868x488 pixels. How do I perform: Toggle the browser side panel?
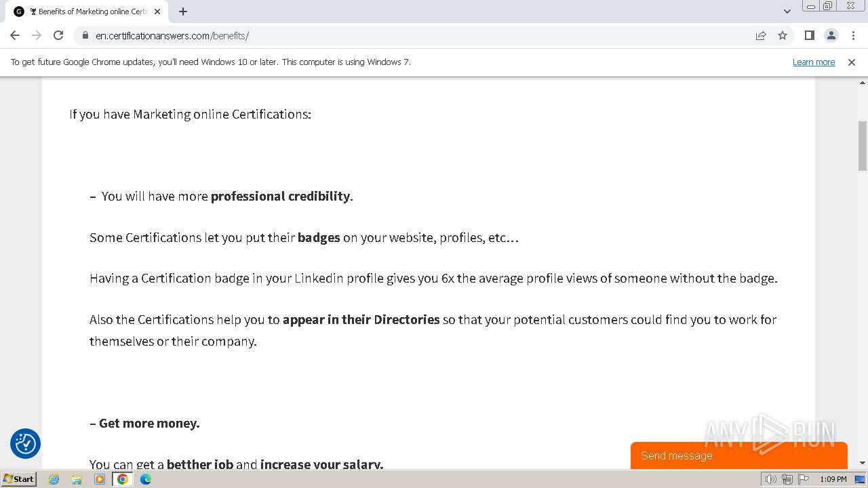809,35
